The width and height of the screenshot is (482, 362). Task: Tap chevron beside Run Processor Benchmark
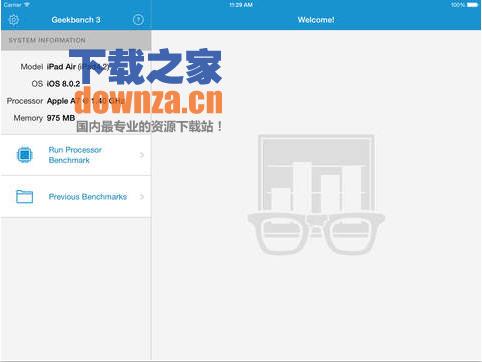(142, 155)
